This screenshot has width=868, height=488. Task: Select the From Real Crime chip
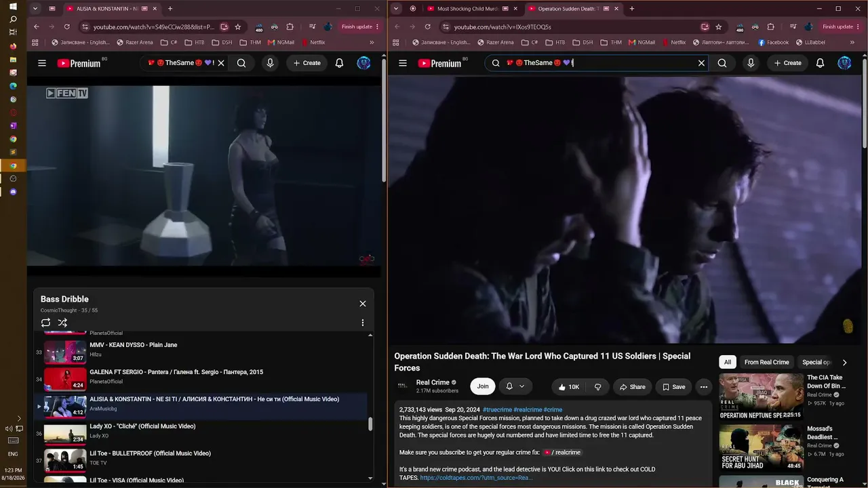coord(766,362)
